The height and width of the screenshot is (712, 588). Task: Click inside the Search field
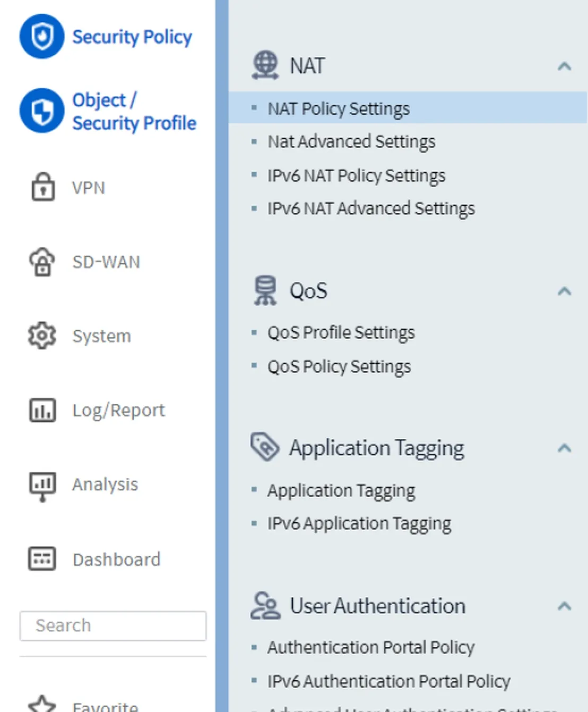pos(113,626)
